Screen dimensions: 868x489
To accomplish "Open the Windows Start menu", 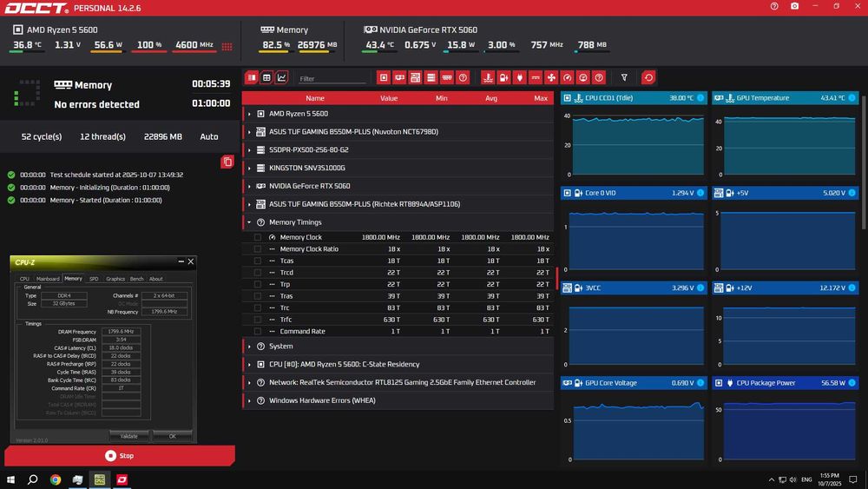I will 10,479.
